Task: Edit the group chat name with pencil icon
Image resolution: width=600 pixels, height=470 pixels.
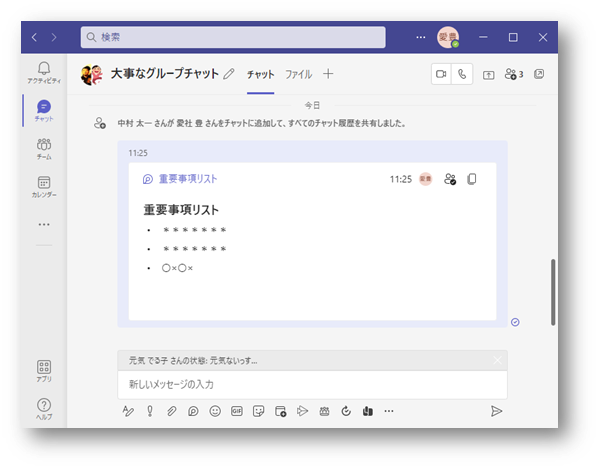Action: click(x=229, y=73)
